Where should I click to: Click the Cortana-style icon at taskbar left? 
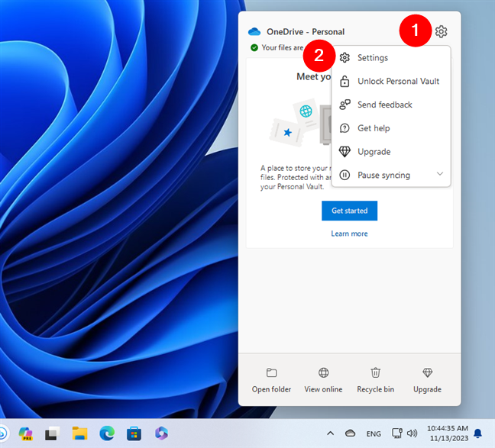click(x=2, y=433)
